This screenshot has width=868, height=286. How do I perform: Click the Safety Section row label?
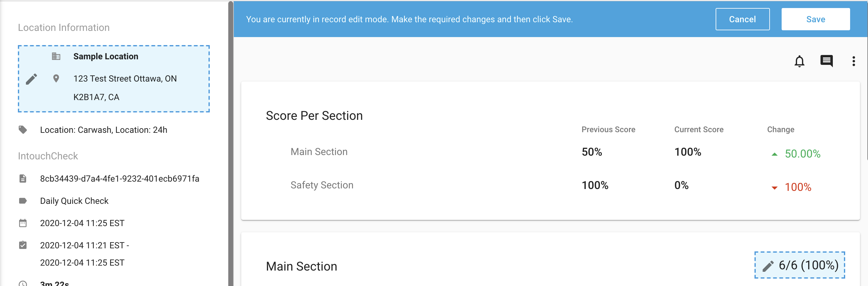tap(322, 185)
